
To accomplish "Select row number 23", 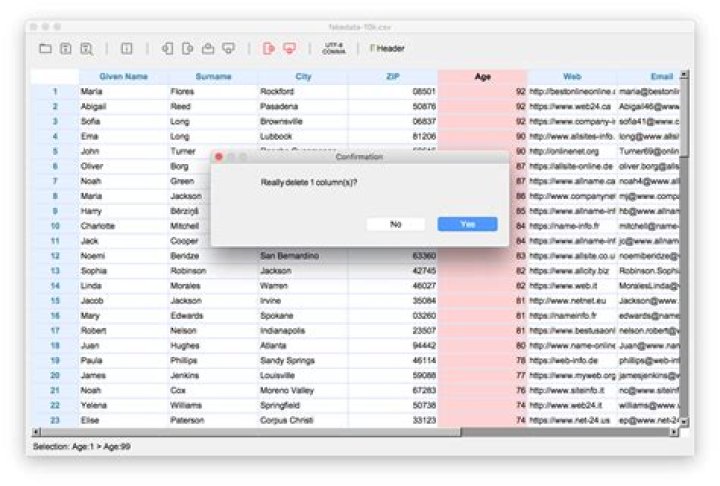I will (55, 420).
